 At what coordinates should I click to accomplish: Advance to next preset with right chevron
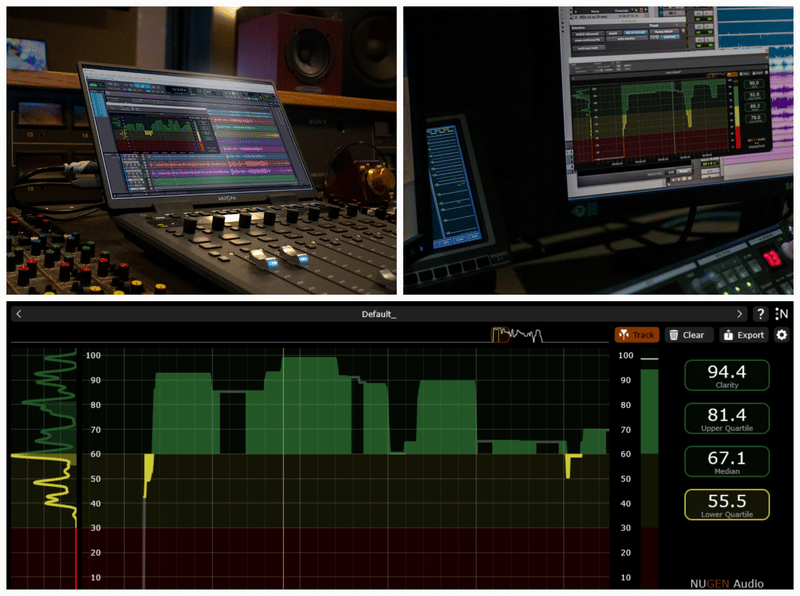(740, 313)
